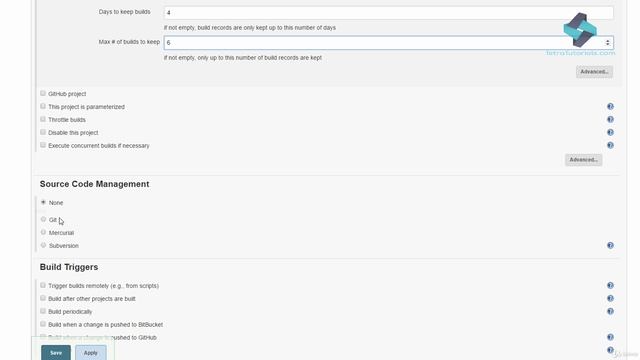Open help icon for Disable this project

point(610,133)
